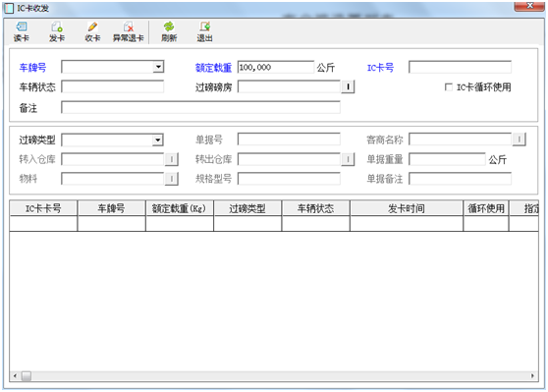
Task: Click the 物料 lookup button
Action: tap(172, 179)
